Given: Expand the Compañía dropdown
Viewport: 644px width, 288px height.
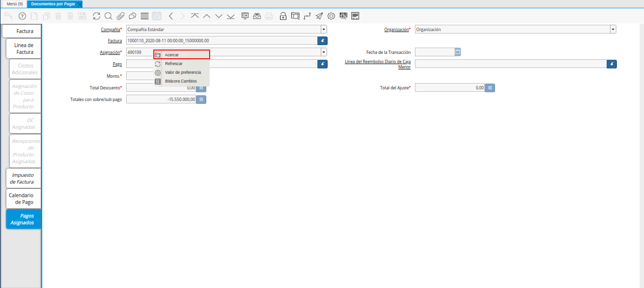Looking at the screenshot, I should (x=323, y=30).
